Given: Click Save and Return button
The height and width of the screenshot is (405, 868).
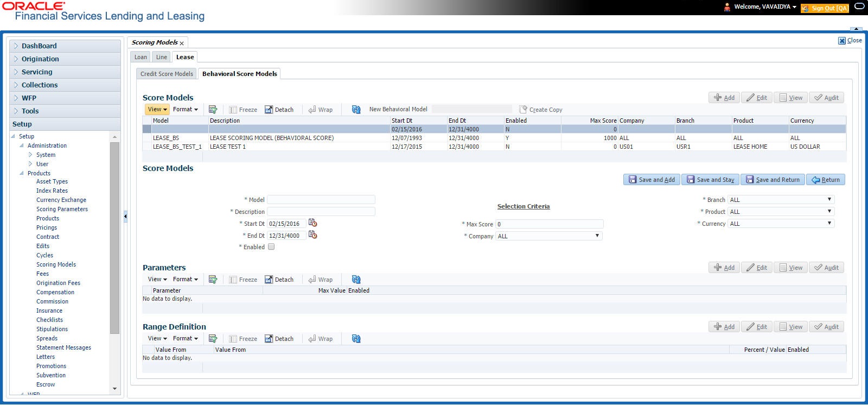Looking at the screenshot, I should tap(773, 180).
